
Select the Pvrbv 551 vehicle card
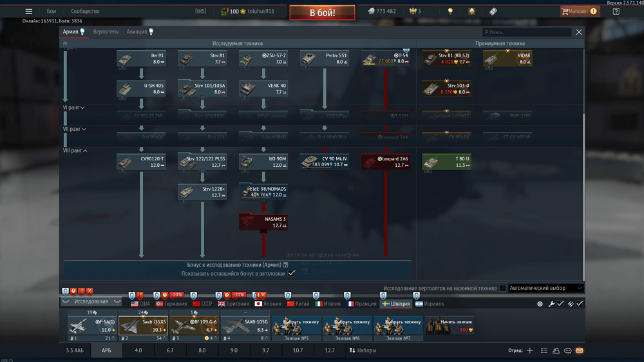[x=325, y=59]
